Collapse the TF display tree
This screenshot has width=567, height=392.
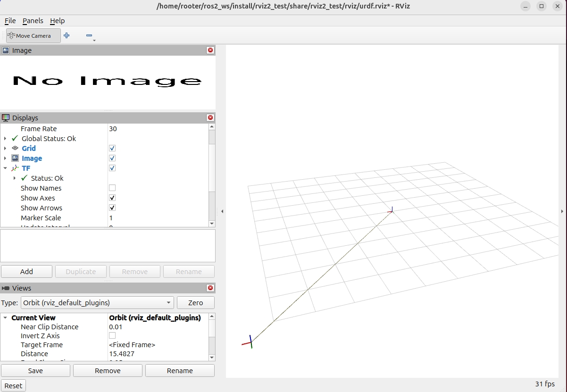click(x=5, y=168)
